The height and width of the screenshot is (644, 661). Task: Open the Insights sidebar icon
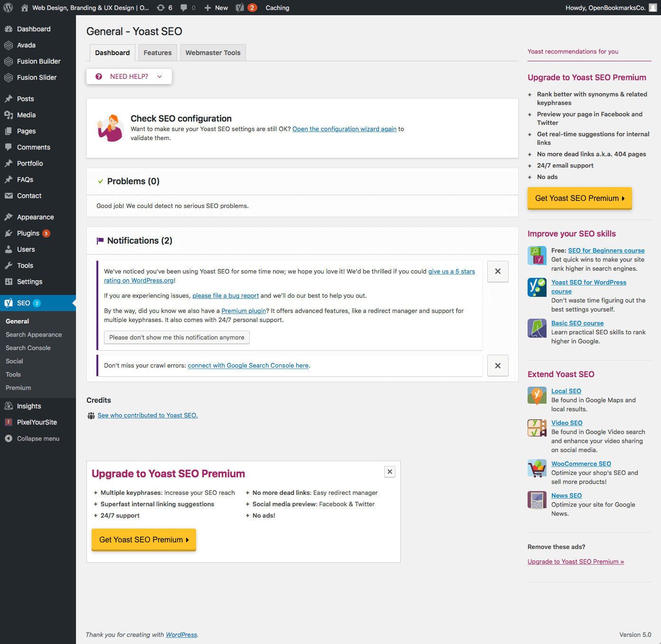click(9, 406)
